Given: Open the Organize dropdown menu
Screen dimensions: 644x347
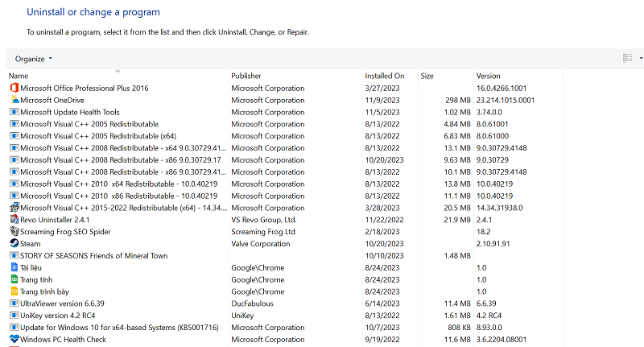Looking at the screenshot, I should tap(34, 59).
